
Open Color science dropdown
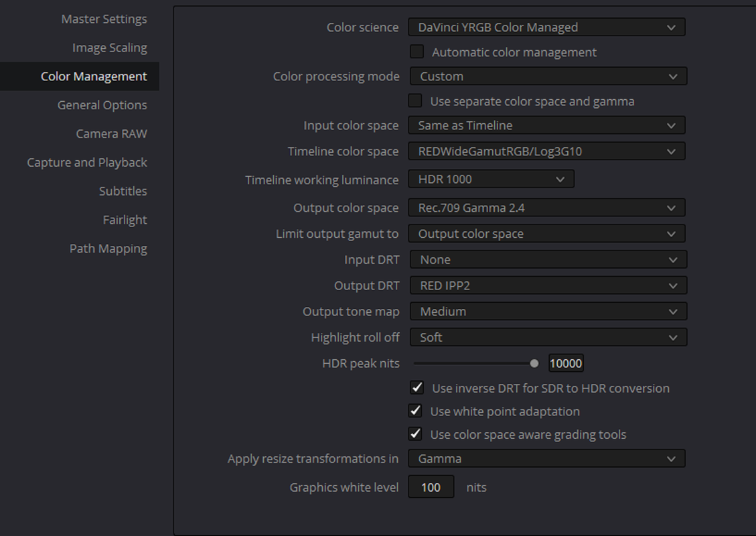point(546,27)
